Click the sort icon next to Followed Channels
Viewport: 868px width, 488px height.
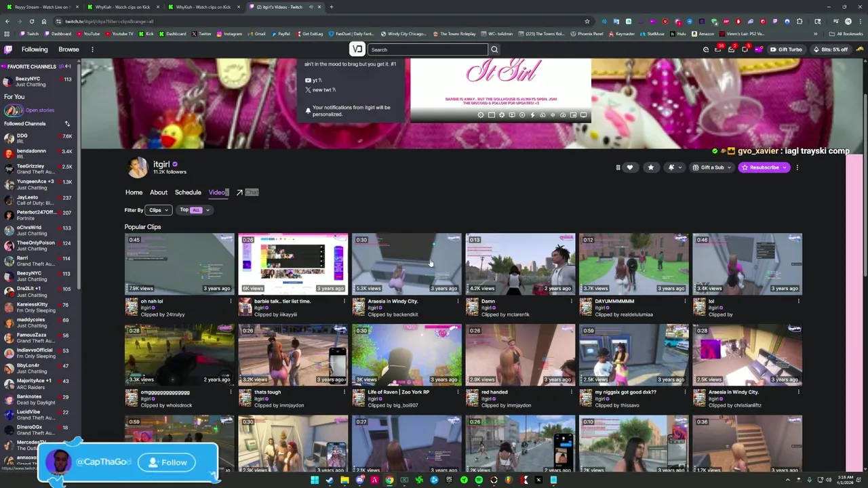67,124
